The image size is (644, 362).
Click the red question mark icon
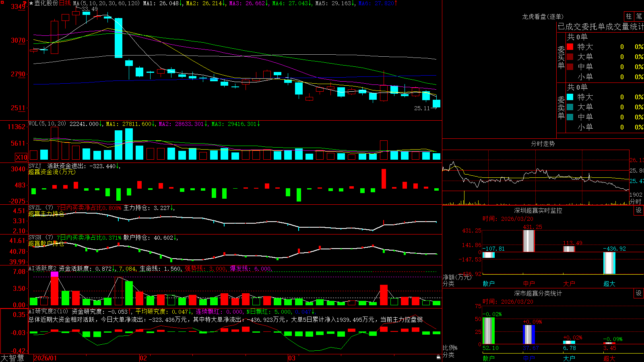tap(24, 4)
